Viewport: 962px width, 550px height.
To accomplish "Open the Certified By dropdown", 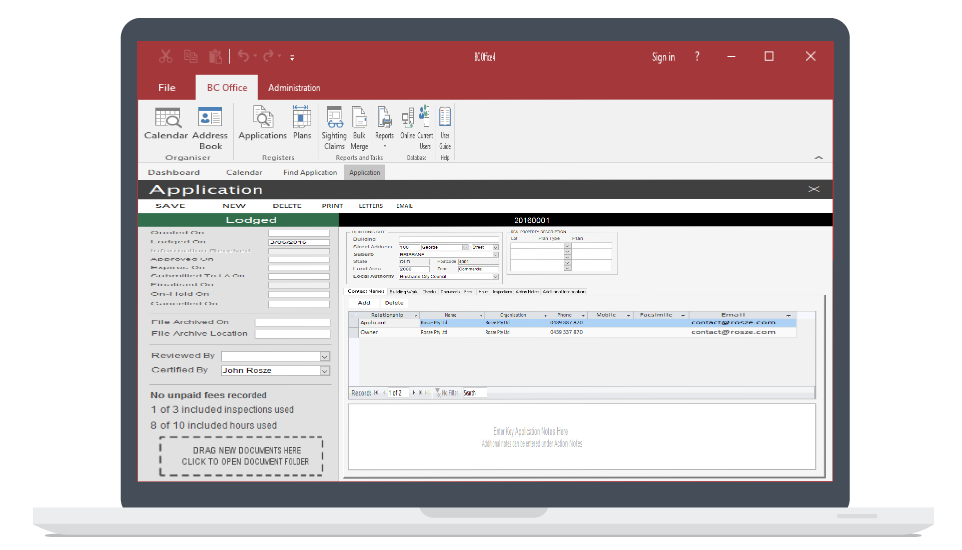I will click(324, 370).
